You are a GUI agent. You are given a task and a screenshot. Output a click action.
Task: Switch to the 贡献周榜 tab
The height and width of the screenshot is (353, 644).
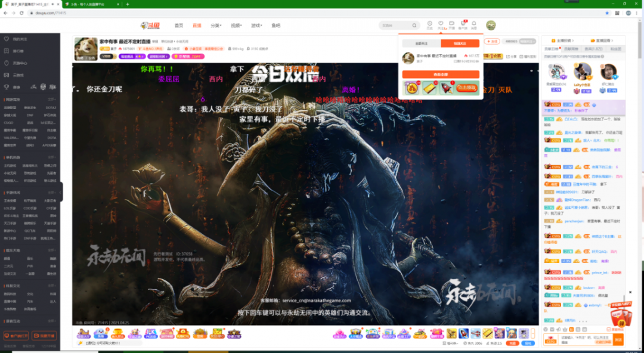click(x=571, y=49)
